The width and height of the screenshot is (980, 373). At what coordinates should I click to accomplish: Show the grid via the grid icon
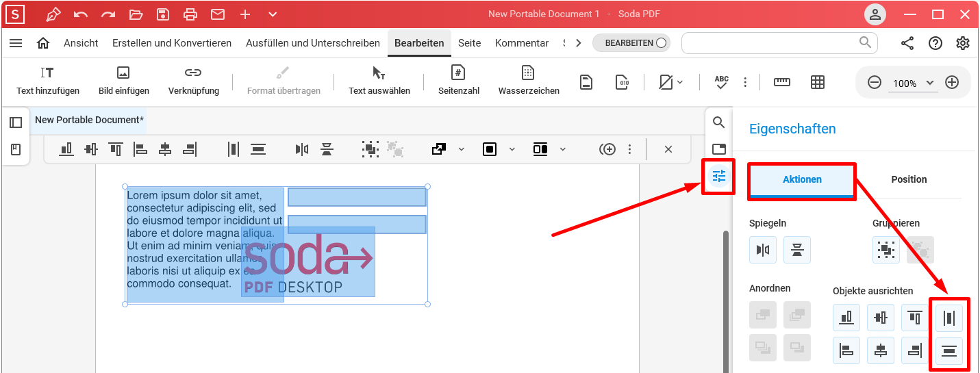(817, 82)
